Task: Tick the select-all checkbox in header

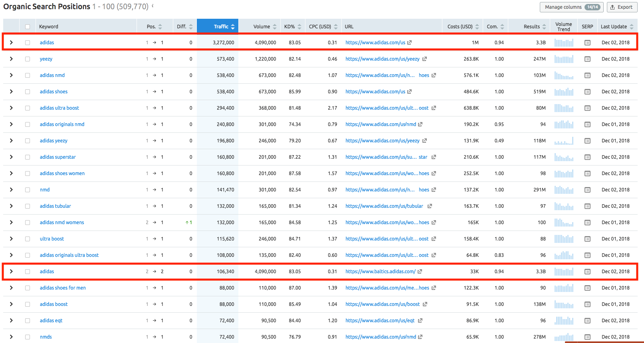Action: (x=28, y=27)
